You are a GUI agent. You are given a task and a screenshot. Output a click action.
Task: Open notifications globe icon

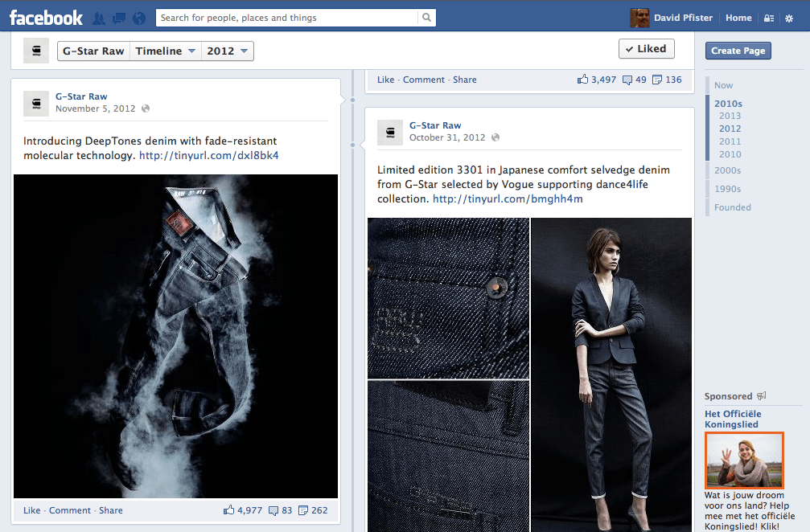click(x=139, y=18)
